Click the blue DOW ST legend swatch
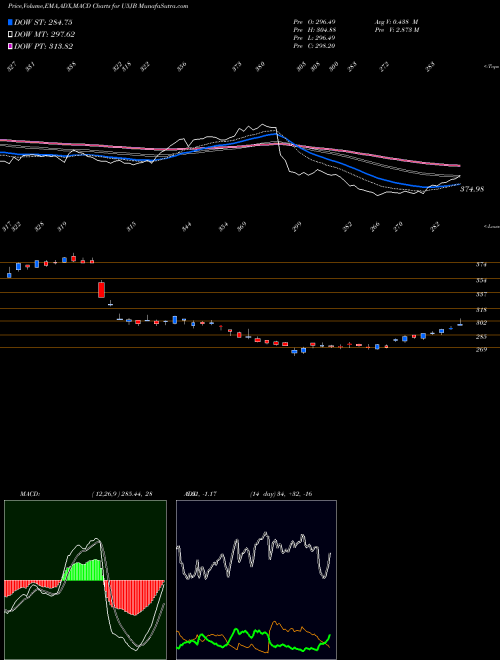Viewport: 500px width, 660px height. pos(11,22)
